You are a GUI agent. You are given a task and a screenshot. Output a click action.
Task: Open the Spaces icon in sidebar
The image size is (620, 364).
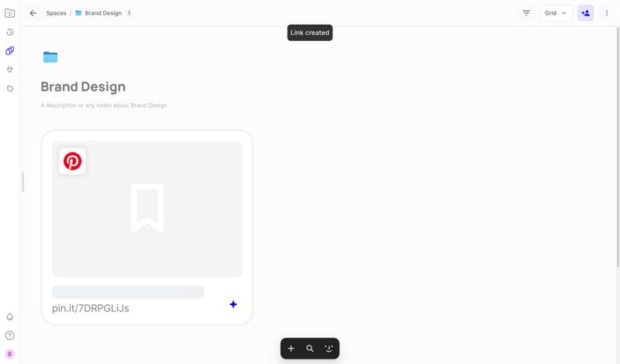coord(10,51)
